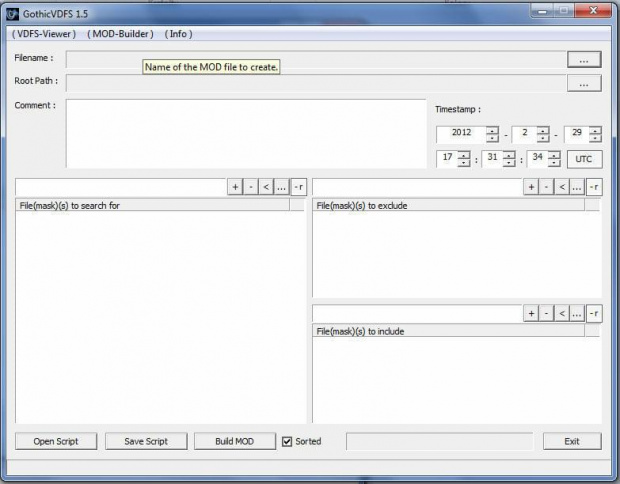Browse for Filename with the ... button

pos(584,59)
